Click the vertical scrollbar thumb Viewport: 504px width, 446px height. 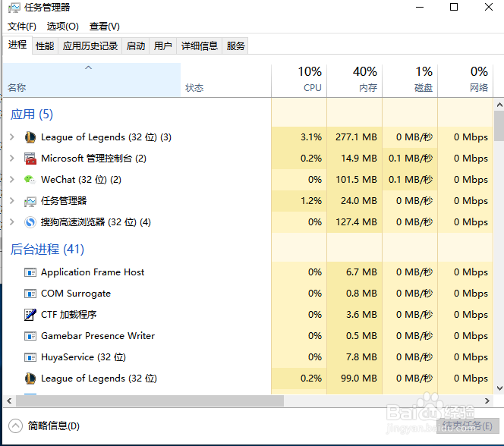499,126
